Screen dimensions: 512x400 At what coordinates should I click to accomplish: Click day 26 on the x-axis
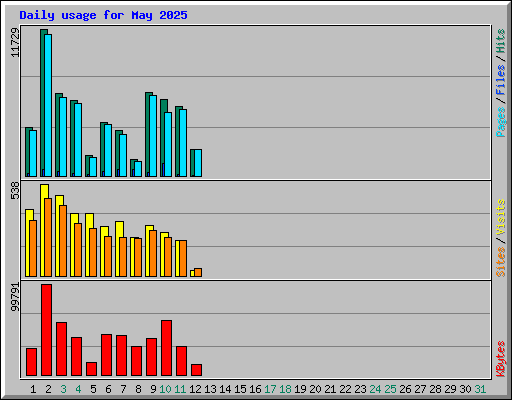click(405, 389)
